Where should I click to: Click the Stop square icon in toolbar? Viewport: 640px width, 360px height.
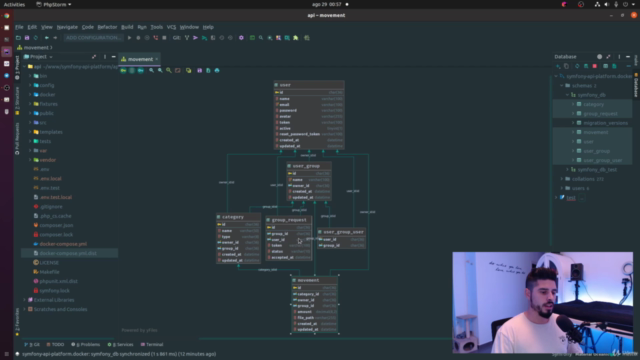coord(164,38)
